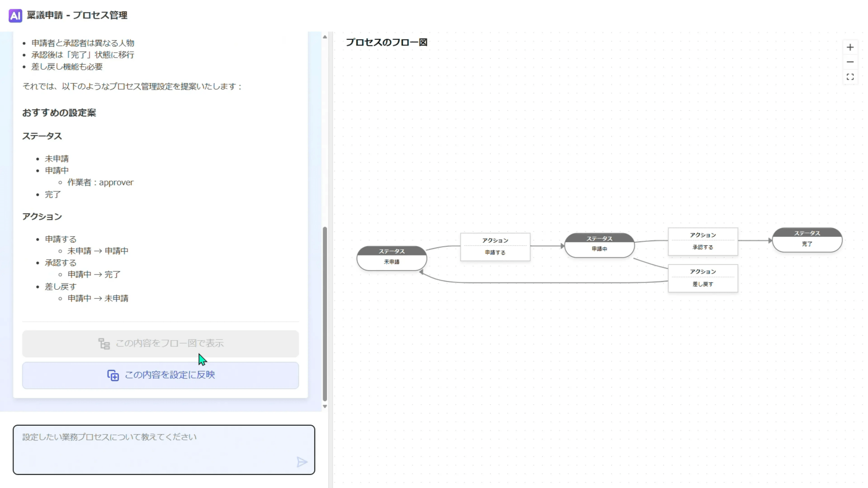
Task: Click この内容を設定に反映 button
Action: 160,375
